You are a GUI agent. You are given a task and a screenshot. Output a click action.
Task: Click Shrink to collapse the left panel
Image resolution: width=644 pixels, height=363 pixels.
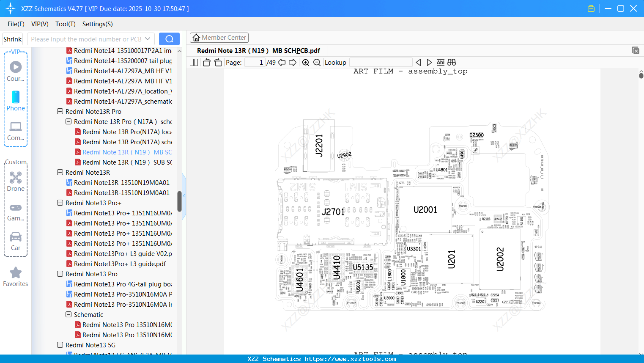click(x=12, y=38)
